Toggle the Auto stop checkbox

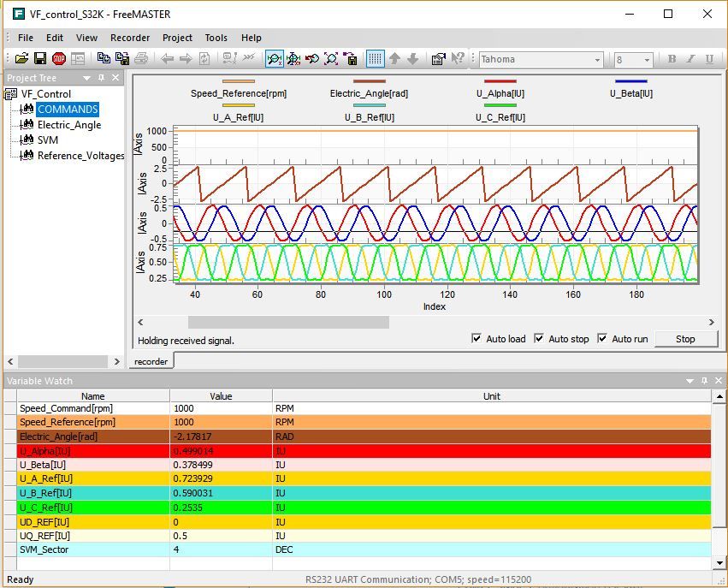tap(539, 338)
